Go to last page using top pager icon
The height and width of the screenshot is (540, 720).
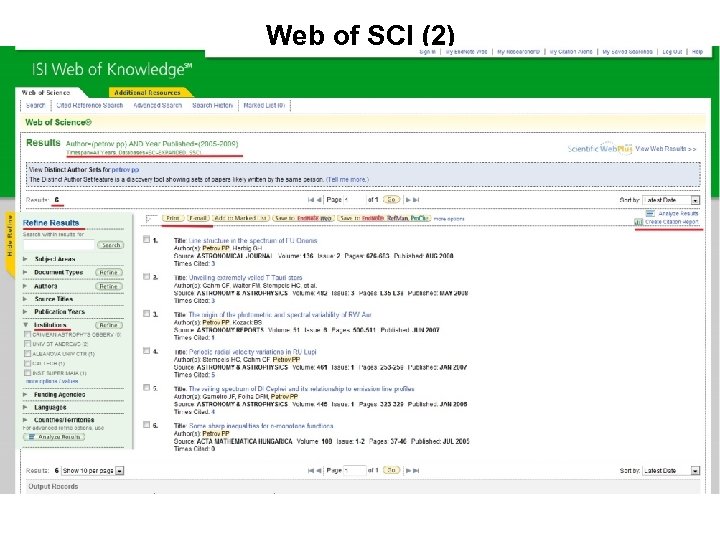[x=416, y=200]
